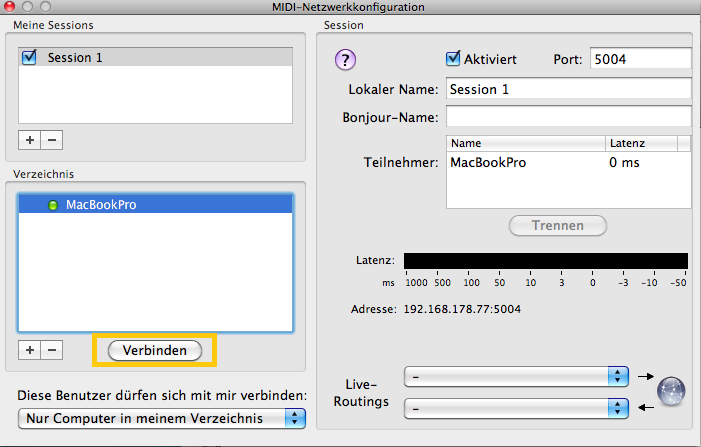Image resolution: width=701 pixels, height=447 pixels.
Task: Click plus button under Meine Sessions
Action: [30, 140]
